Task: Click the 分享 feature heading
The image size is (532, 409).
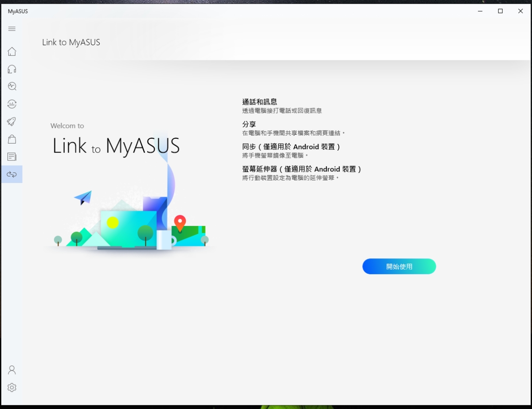Action: (249, 124)
